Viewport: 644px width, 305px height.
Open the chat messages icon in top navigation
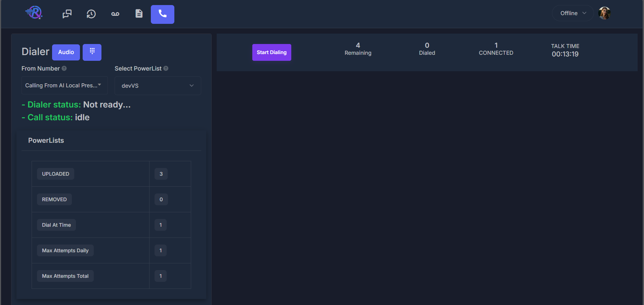pyautogui.click(x=67, y=14)
